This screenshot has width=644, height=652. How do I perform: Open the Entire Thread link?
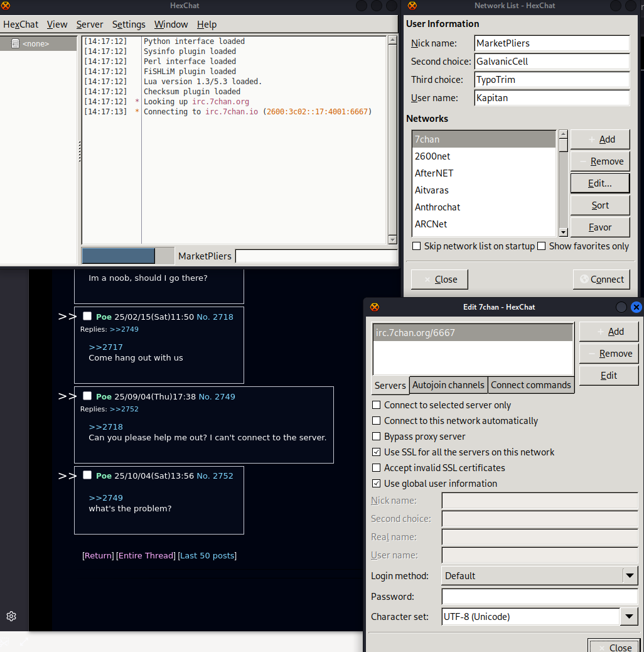(146, 556)
